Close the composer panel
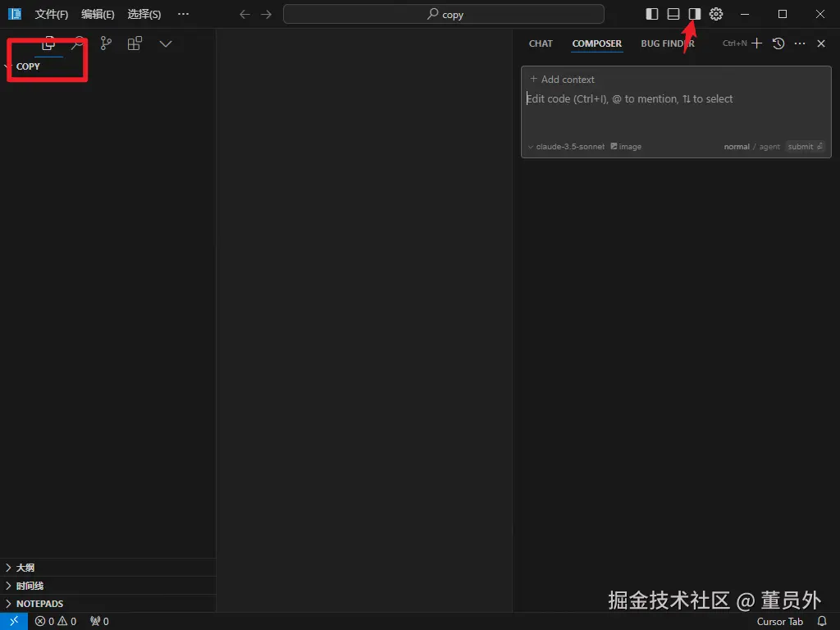This screenshot has width=840, height=630. point(821,43)
